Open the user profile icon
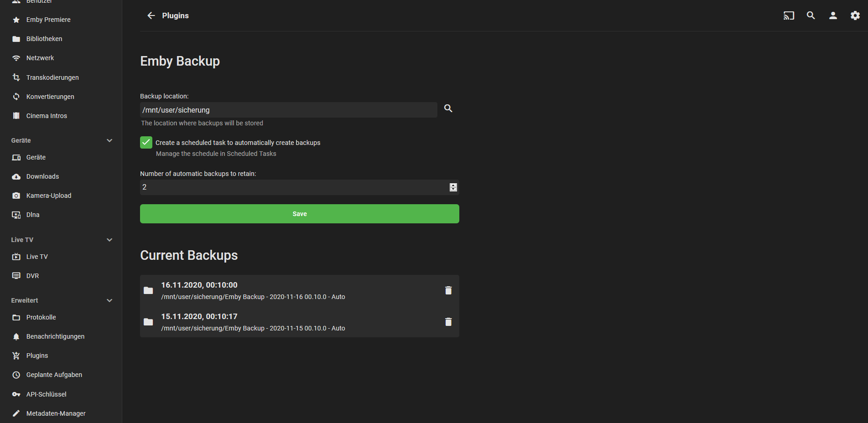Screen dimensions: 868x423 tap(833, 15)
